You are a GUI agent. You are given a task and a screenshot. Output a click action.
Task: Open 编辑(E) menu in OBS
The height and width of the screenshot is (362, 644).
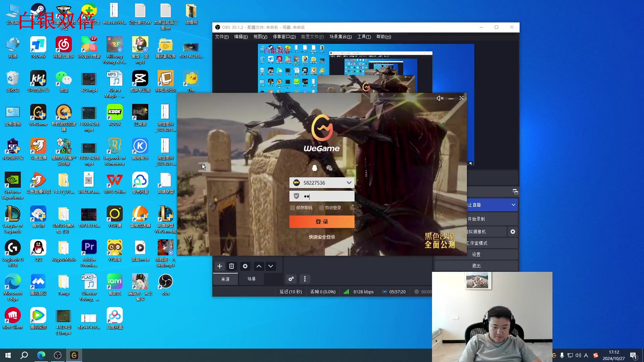[241, 37]
